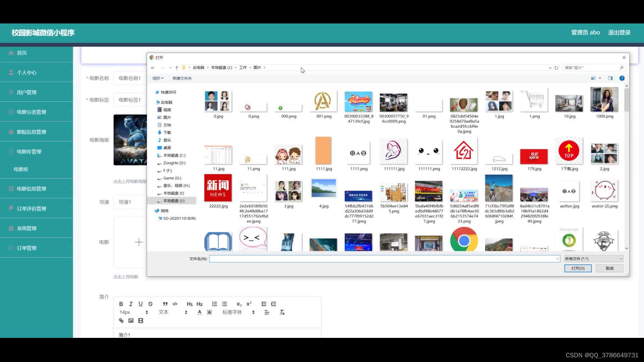The width and height of the screenshot is (644, 362).
Task: Click 工作 in the breadcrumb path
Action: (x=243, y=68)
